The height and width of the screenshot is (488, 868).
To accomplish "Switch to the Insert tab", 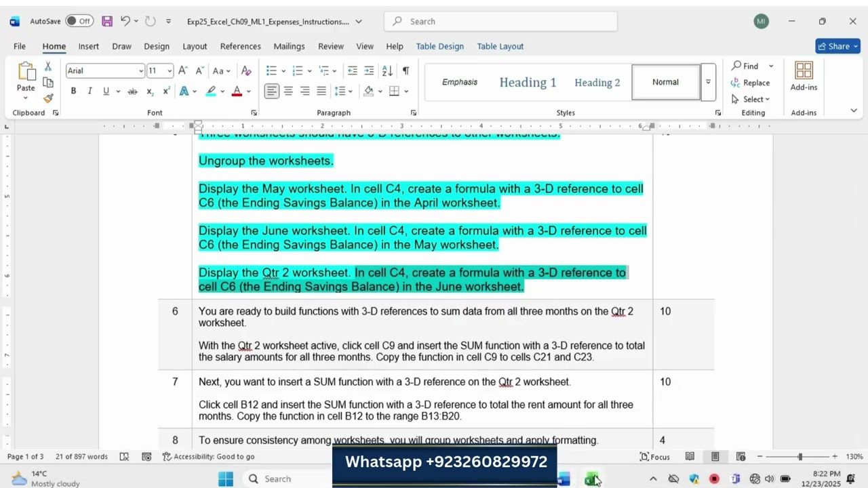I will click(89, 46).
